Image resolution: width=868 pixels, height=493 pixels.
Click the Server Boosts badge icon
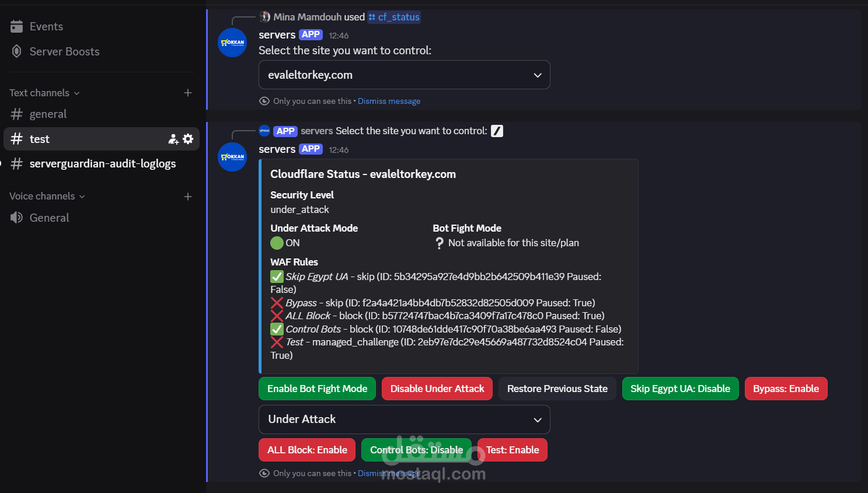pyautogui.click(x=16, y=51)
